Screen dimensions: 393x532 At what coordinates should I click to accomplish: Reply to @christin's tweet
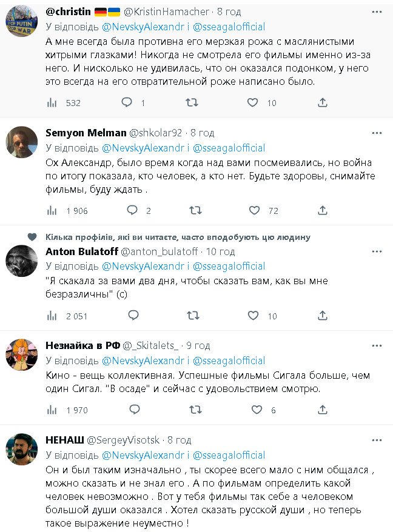coord(127,102)
